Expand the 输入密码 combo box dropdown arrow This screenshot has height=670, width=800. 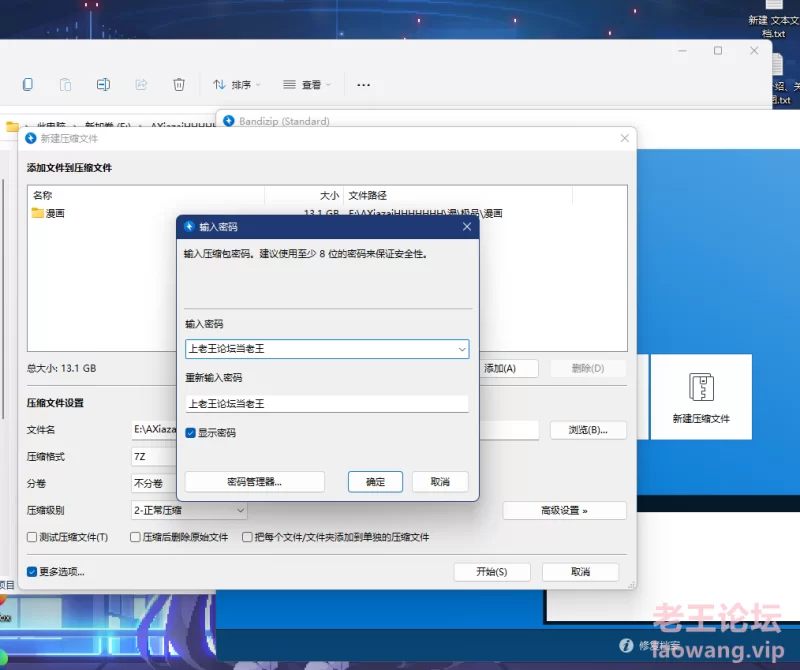461,349
